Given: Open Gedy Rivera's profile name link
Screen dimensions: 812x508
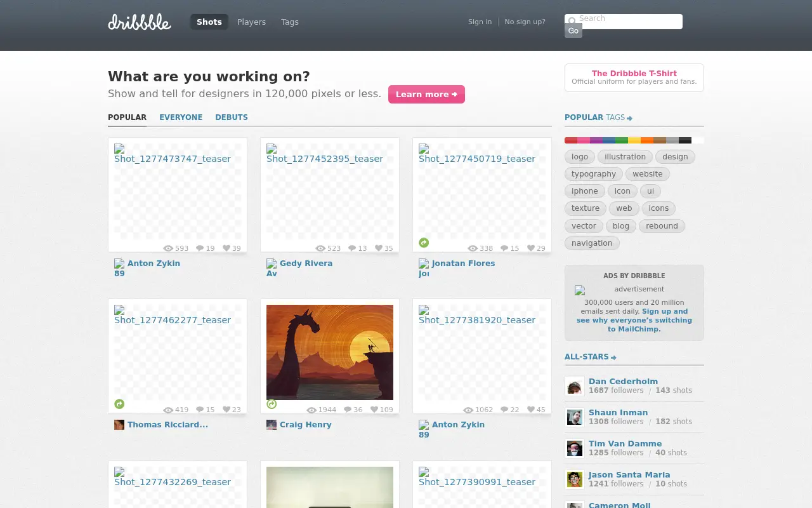Looking at the screenshot, I should [x=306, y=264].
